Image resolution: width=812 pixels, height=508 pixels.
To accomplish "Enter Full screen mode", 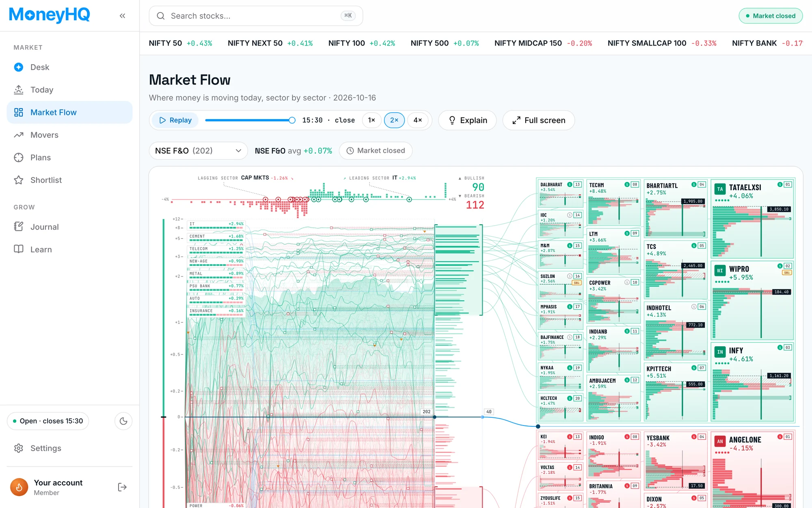I will [539, 120].
